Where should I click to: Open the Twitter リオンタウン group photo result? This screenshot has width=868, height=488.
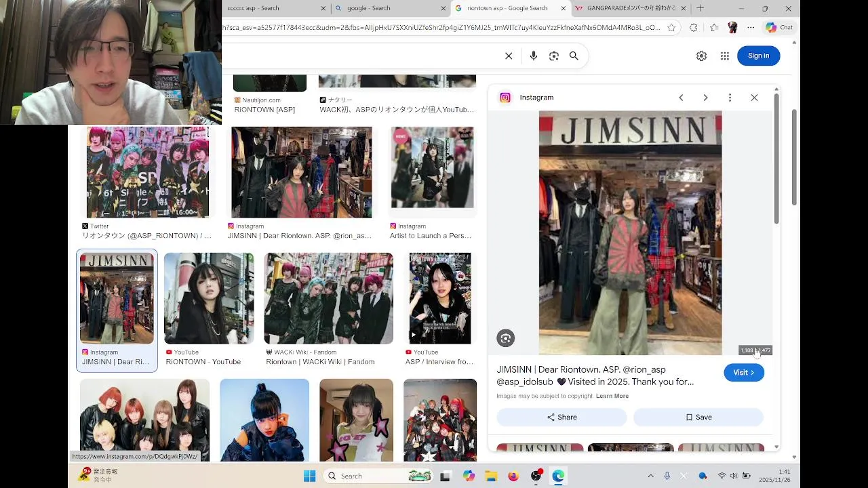point(147,171)
